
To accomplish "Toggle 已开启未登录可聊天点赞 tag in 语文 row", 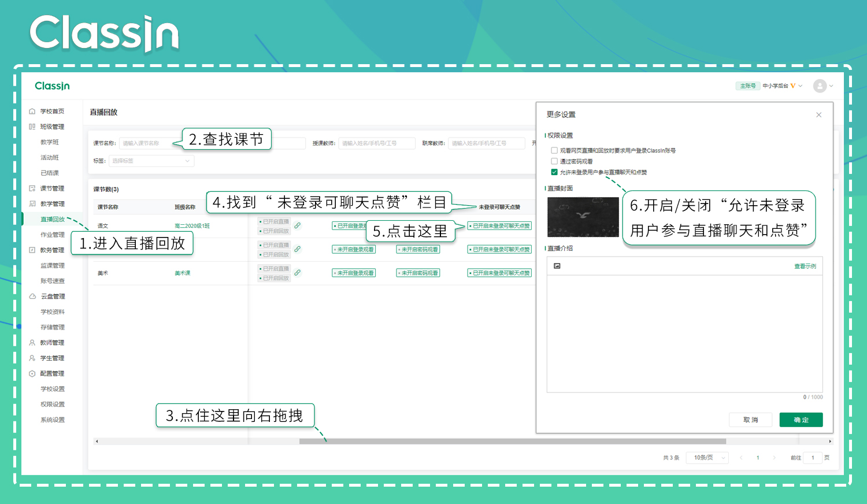I will click(499, 226).
